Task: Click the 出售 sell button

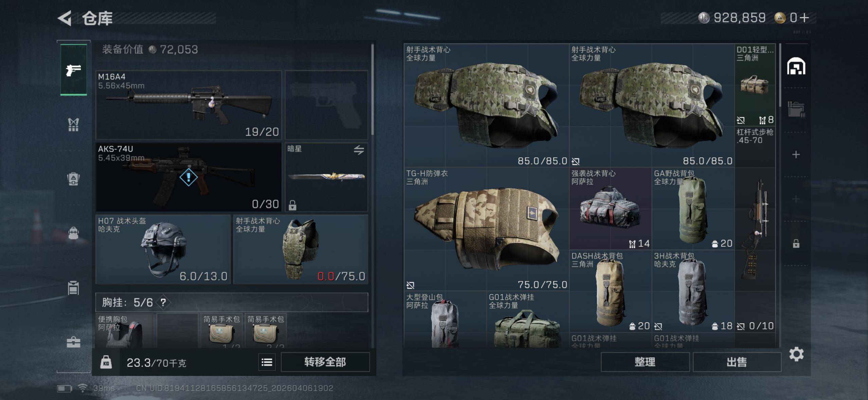Action: point(737,362)
